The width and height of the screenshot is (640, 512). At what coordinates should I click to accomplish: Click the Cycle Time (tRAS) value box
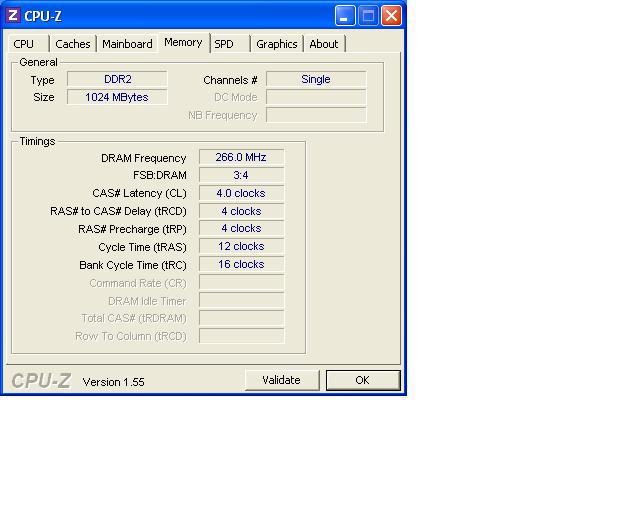click(241, 246)
